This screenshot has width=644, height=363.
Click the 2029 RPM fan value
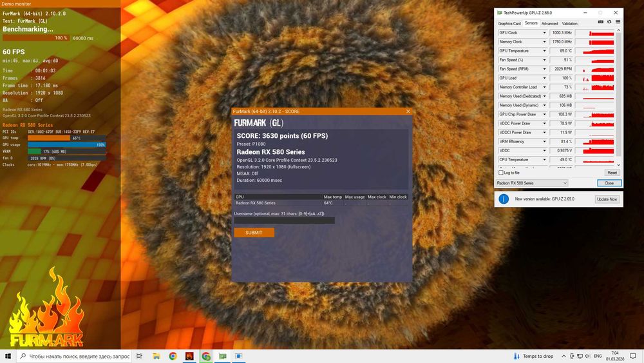562,69
